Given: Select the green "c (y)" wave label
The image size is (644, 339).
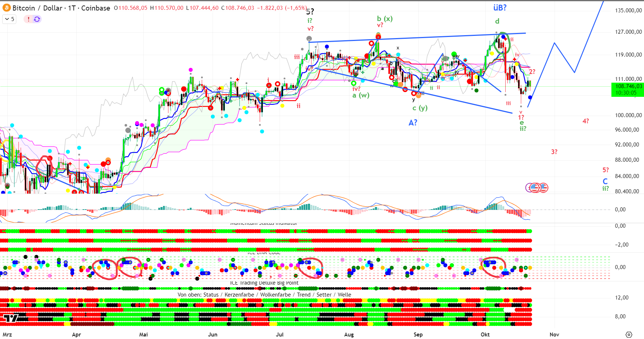Looking at the screenshot, I should point(420,108).
